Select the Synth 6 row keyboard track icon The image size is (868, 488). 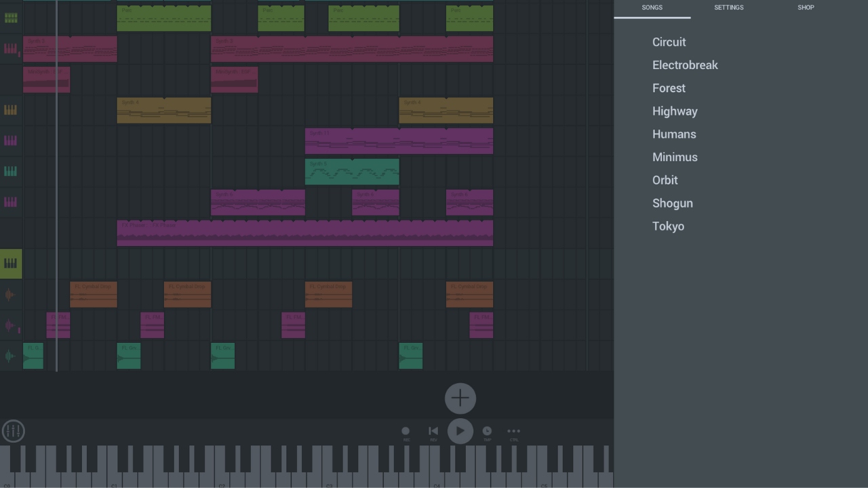click(11, 202)
